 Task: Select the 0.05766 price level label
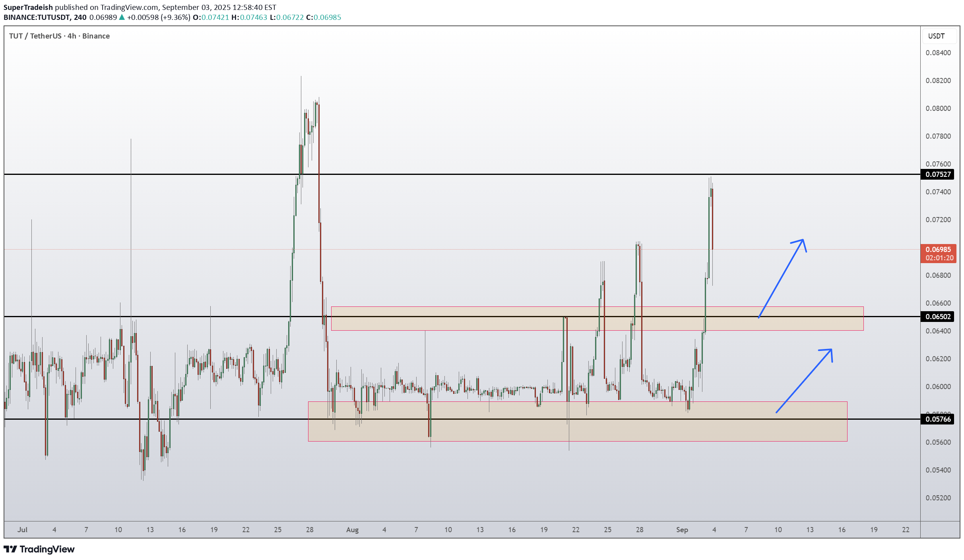(938, 419)
